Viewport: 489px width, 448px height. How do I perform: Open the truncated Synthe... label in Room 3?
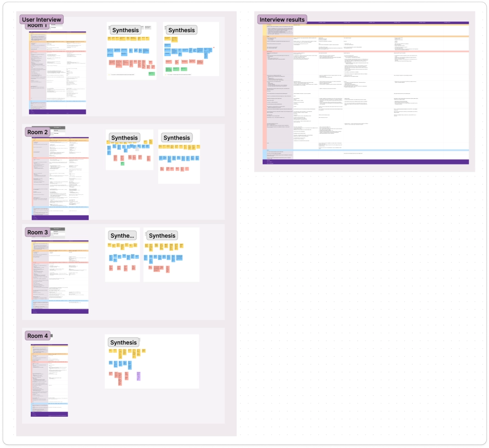(122, 235)
